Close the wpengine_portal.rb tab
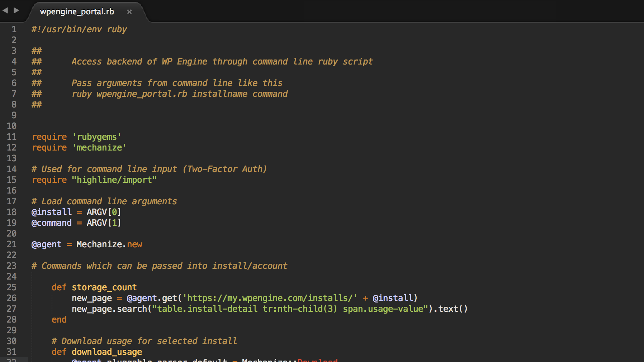 (x=129, y=12)
